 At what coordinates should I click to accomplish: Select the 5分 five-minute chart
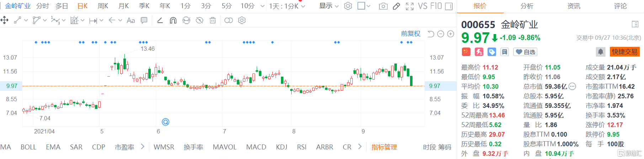pos(227,6)
